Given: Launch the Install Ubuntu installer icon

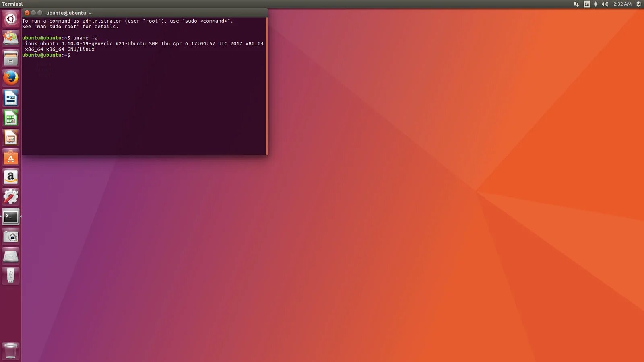Looking at the screenshot, I should pos(11,39).
